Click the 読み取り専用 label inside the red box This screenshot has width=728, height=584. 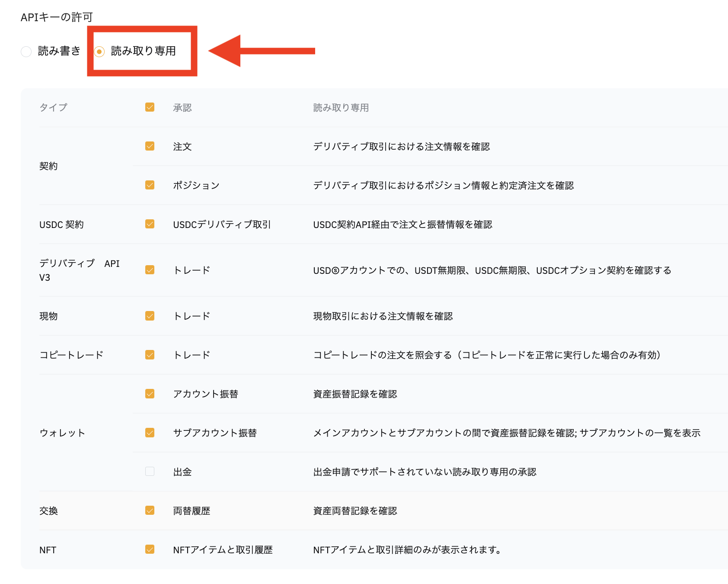(143, 51)
